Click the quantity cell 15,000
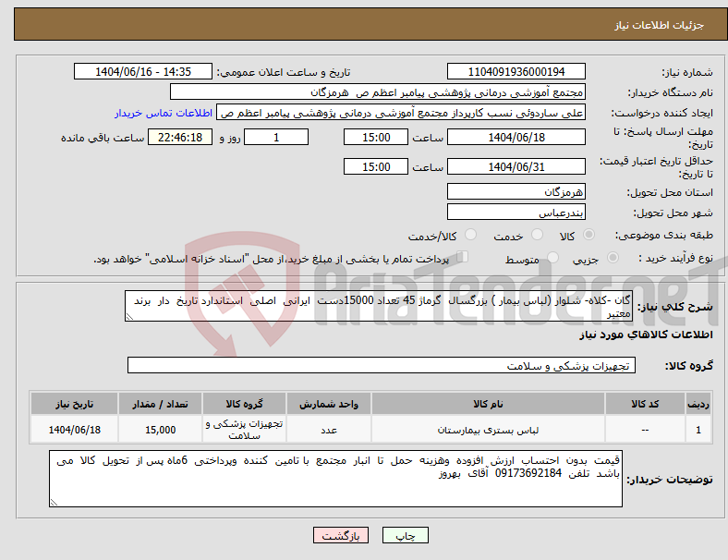This screenshot has height=560, width=728. [x=160, y=430]
